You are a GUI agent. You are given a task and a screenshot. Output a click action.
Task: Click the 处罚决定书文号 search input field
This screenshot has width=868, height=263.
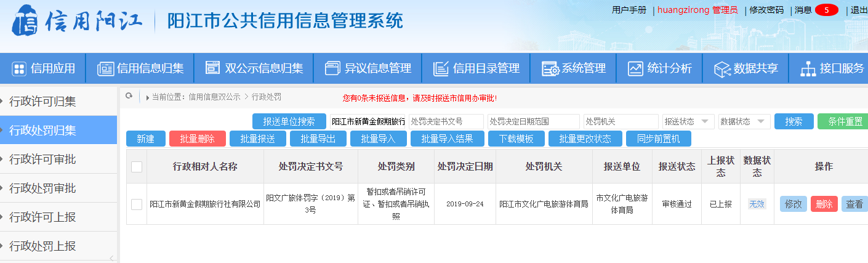pos(446,122)
